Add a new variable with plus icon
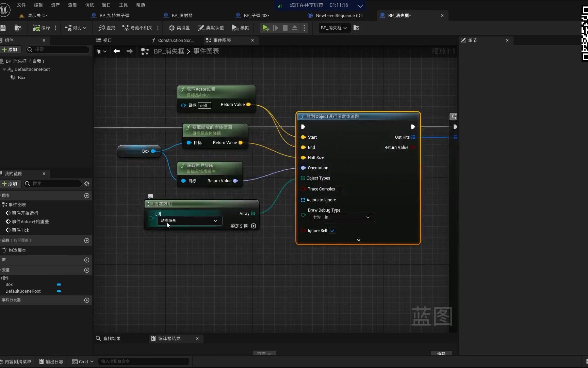 tap(87, 270)
